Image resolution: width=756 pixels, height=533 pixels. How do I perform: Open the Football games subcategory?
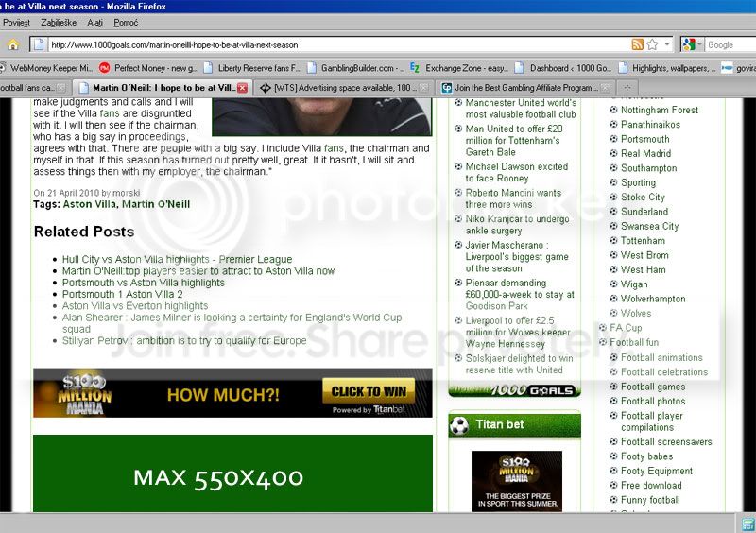[x=653, y=387]
